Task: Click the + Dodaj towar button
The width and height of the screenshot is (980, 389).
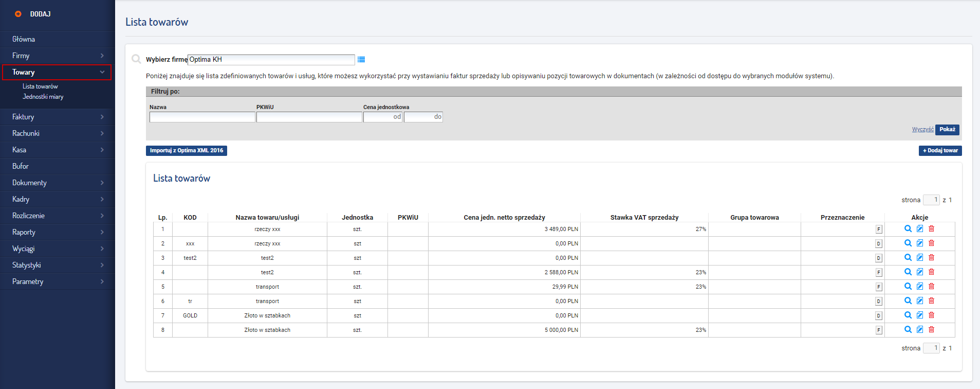Action: (x=940, y=151)
